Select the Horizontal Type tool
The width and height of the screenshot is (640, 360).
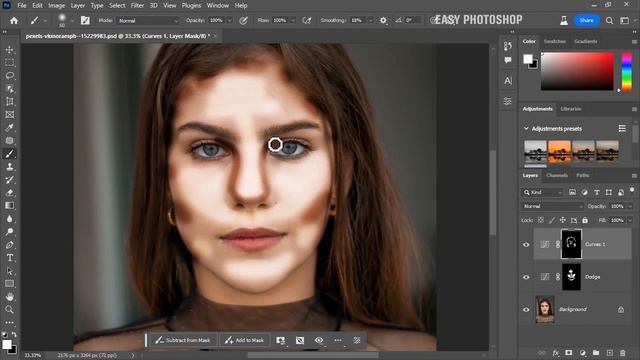[x=9, y=258]
